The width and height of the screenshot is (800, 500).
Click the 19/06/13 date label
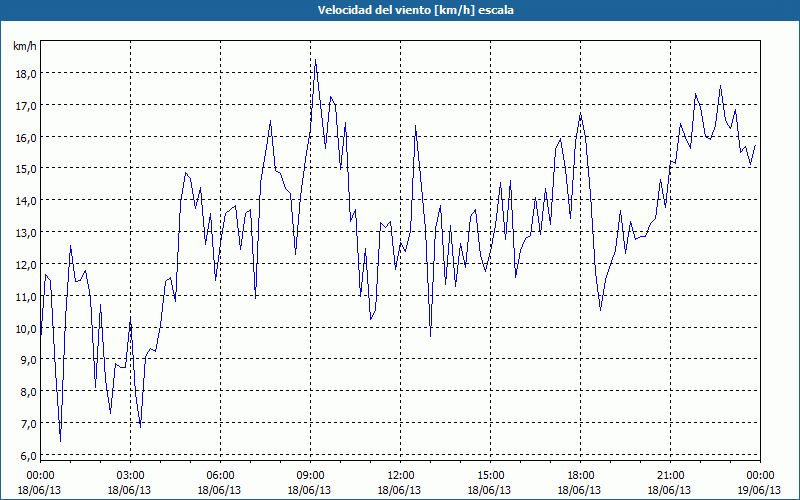759,490
